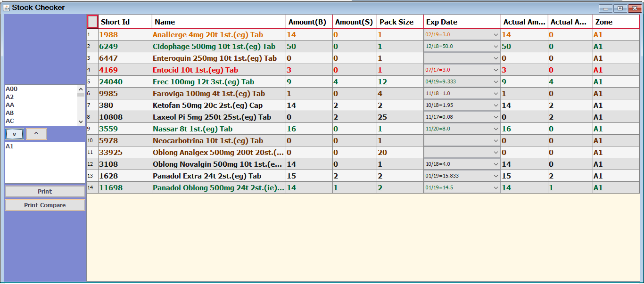Click Pack Size 20 in Oblong Analgex row
Viewport: 644px width, 284px height.
point(400,153)
